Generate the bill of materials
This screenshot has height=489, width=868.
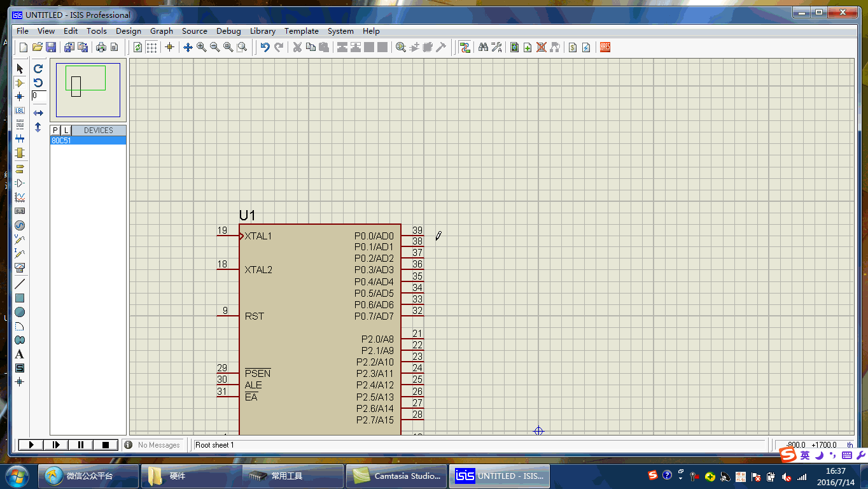pyautogui.click(x=573, y=47)
